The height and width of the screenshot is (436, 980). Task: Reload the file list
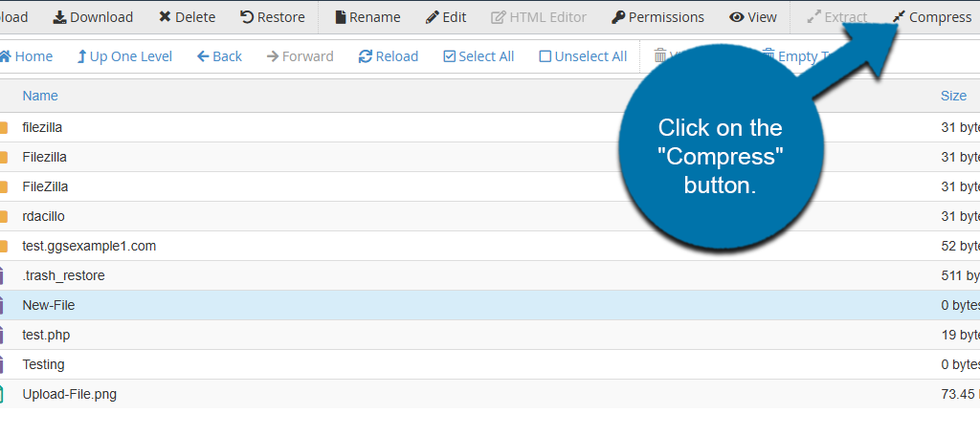[x=389, y=56]
